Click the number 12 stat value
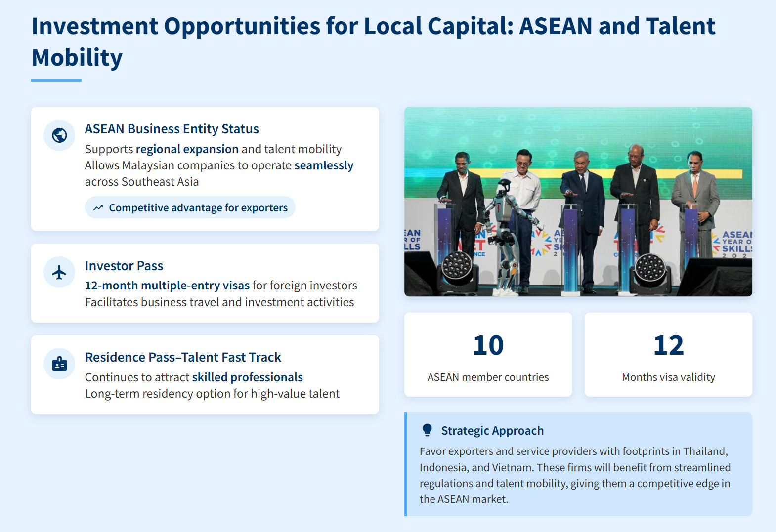 pyautogui.click(x=669, y=345)
